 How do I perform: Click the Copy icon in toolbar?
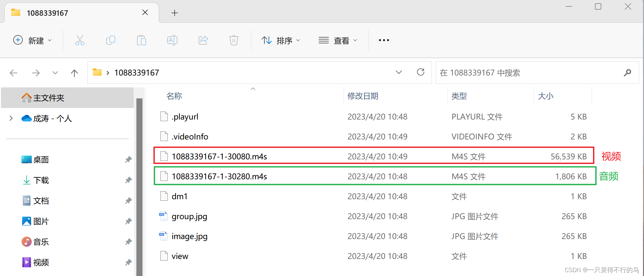click(x=110, y=40)
